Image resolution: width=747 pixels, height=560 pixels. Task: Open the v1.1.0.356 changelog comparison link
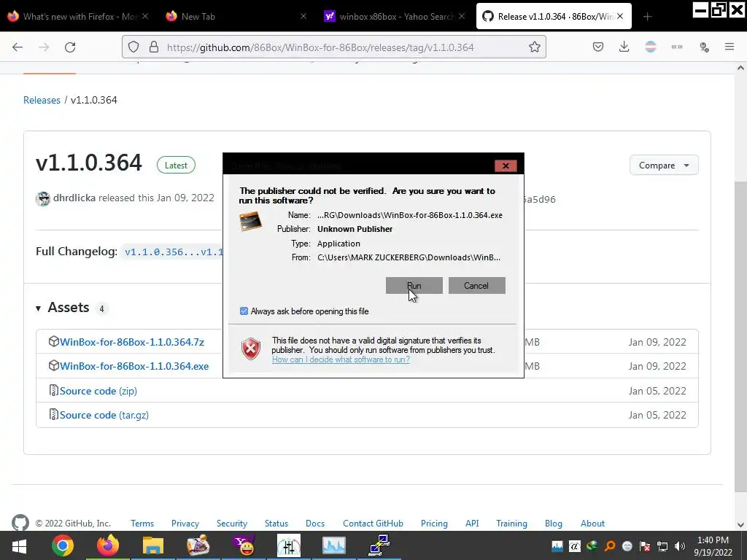pos(174,252)
